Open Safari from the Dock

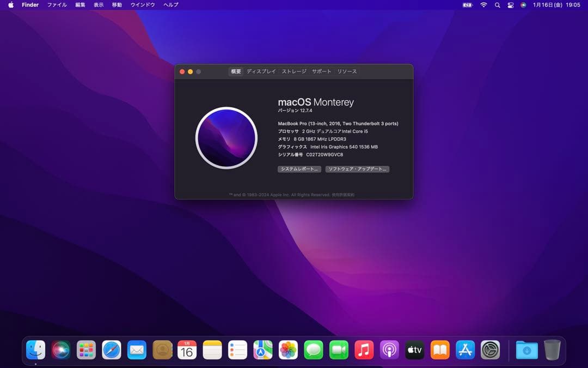click(111, 350)
